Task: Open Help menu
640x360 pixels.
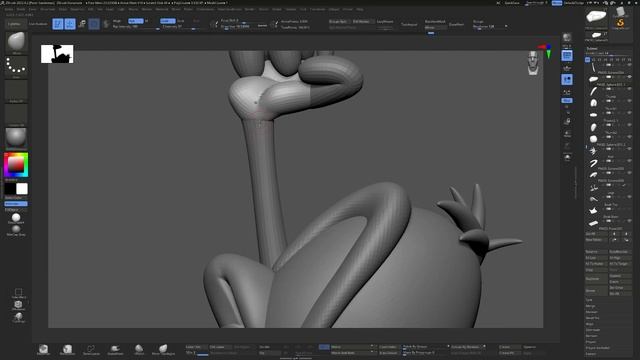Action: pos(360,9)
